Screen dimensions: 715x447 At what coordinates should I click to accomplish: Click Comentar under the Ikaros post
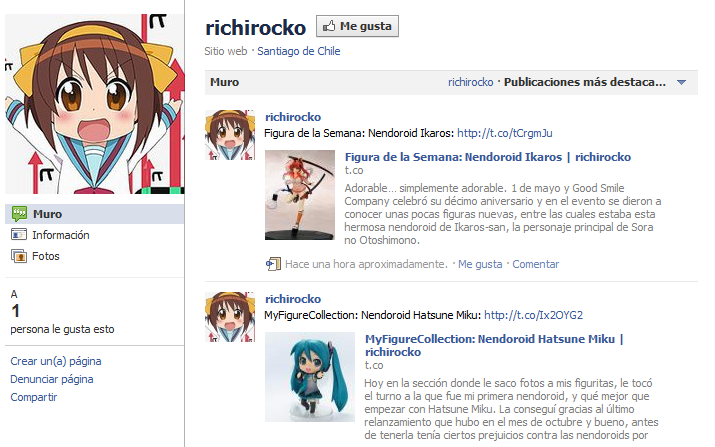click(535, 264)
